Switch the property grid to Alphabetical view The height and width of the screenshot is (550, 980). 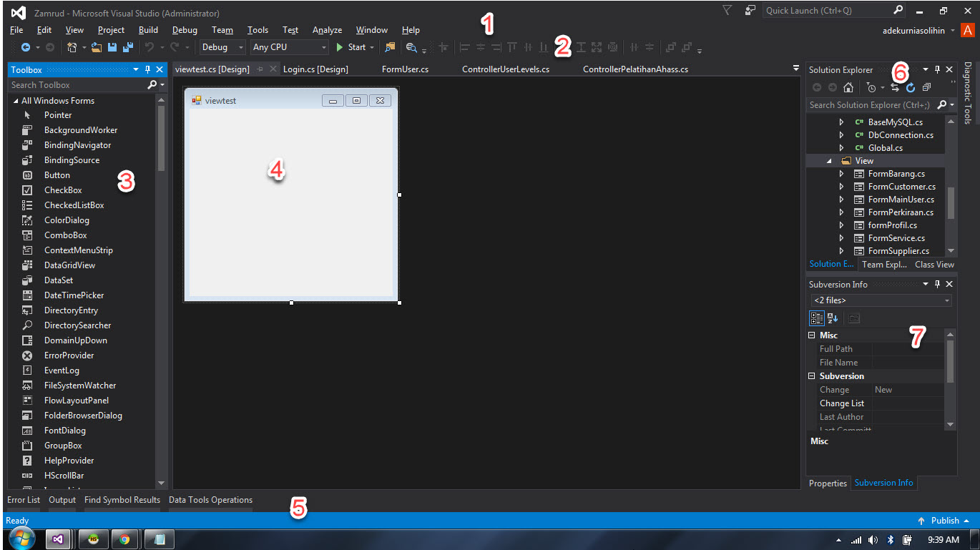point(832,318)
